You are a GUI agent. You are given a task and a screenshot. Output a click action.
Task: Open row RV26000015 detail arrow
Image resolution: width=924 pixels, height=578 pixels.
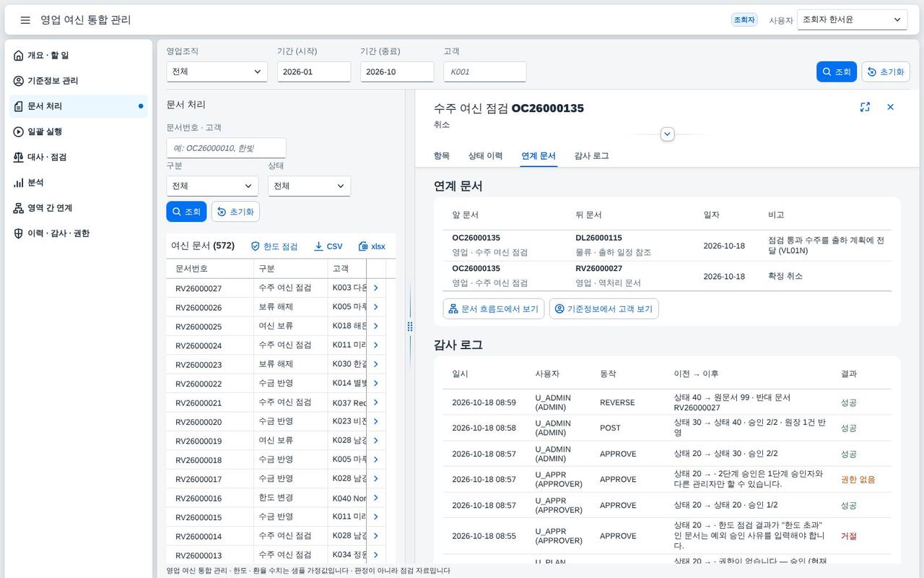375,517
